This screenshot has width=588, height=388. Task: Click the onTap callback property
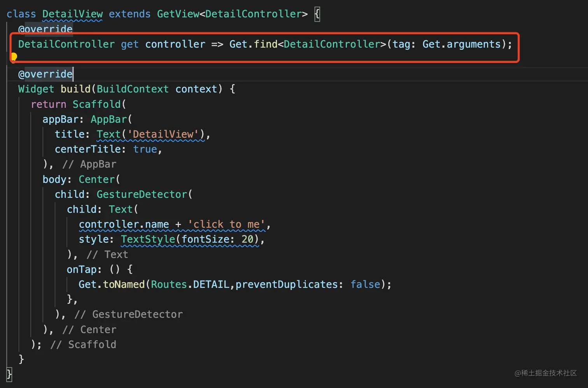(x=81, y=269)
